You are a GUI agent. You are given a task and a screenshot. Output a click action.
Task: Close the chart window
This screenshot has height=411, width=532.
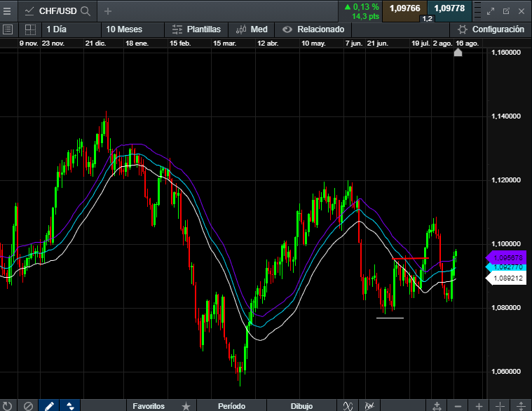(521, 11)
